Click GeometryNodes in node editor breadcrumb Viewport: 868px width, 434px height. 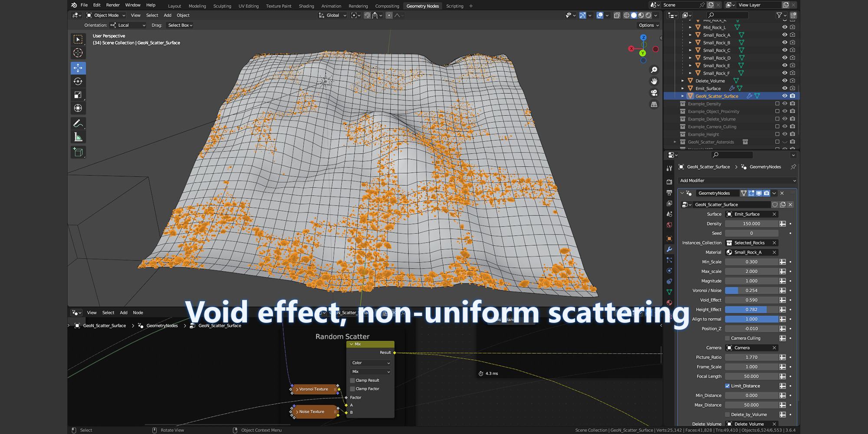click(162, 325)
